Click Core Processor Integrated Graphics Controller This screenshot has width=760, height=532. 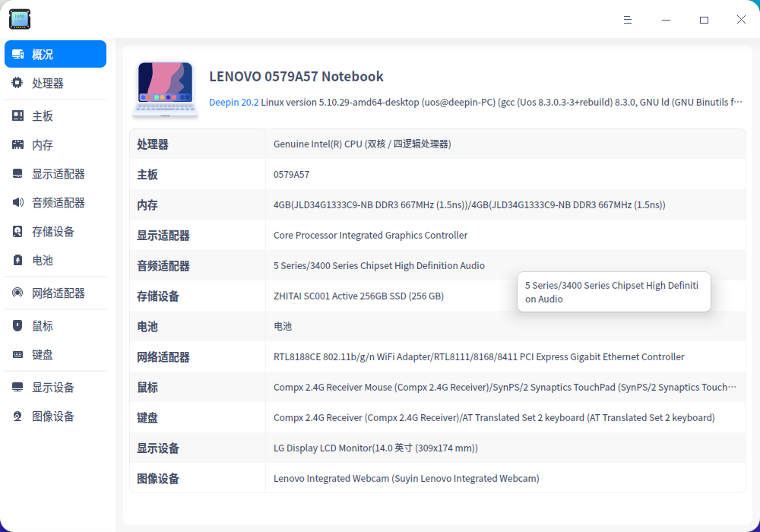(x=370, y=236)
